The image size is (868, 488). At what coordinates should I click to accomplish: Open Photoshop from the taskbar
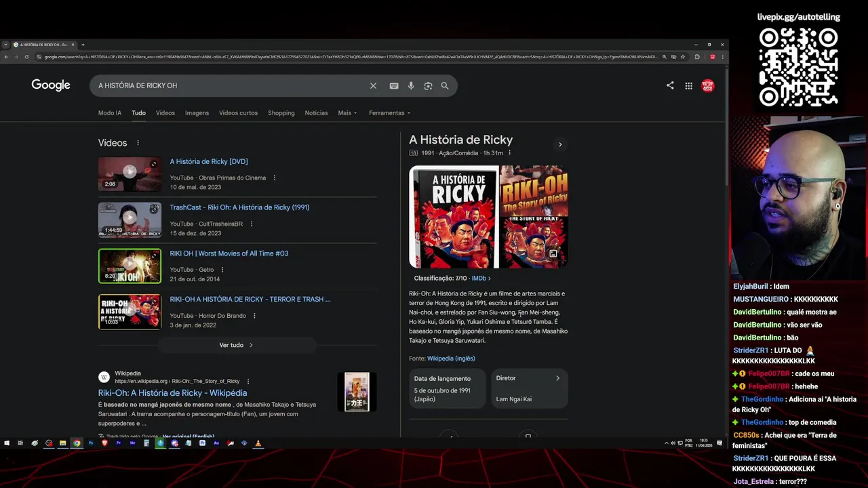(x=91, y=443)
